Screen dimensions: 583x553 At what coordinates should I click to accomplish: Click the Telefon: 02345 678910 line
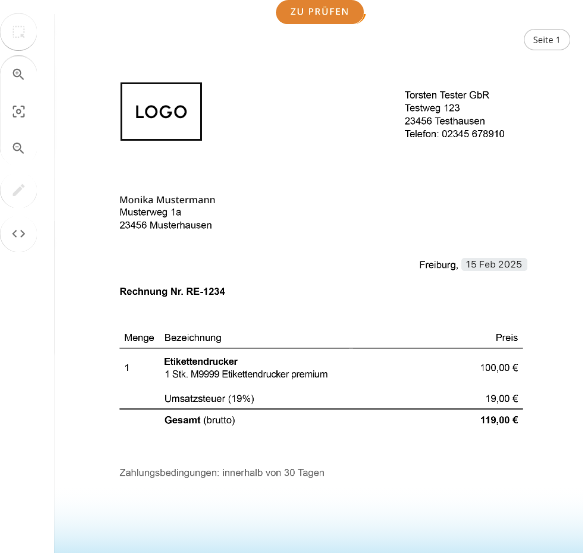[454, 134]
